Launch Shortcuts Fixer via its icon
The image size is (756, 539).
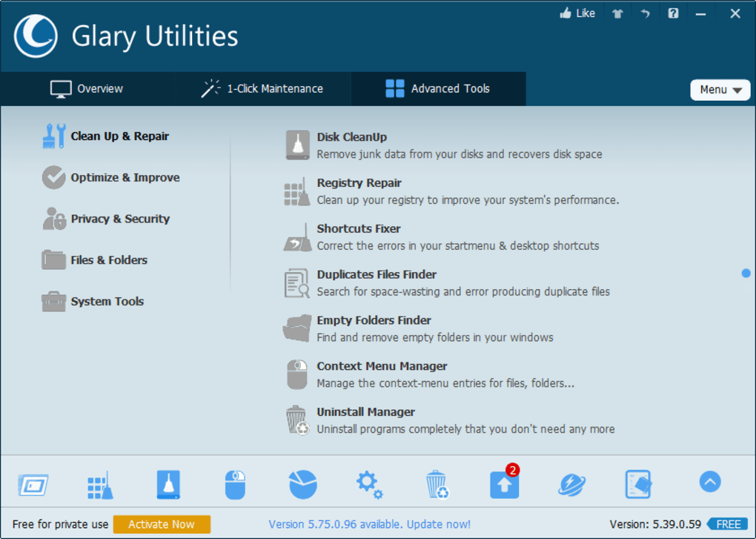296,236
